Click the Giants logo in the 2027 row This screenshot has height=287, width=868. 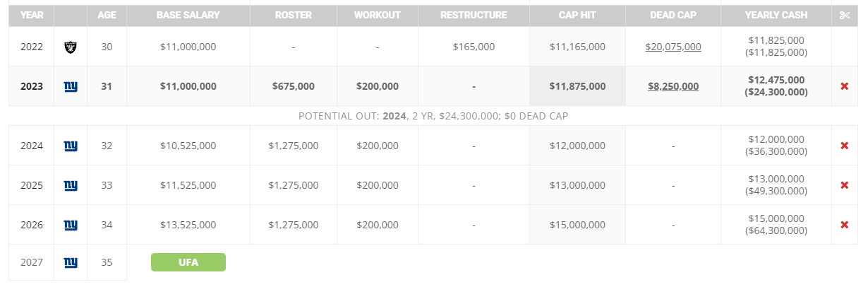(x=71, y=262)
